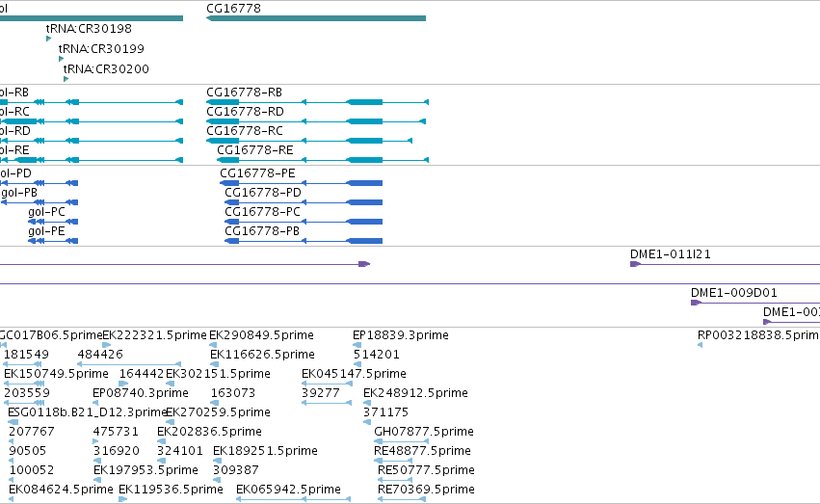820x504 pixels.
Task: Select the DME1-011I21 feature marker
Action: coord(635,264)
